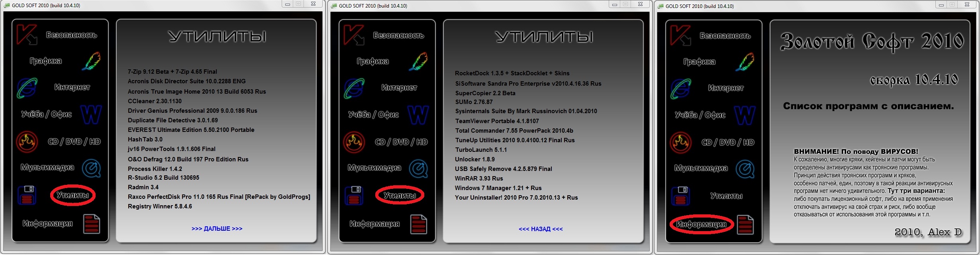980x255 pixels.
Task: Choose Утилиты label in the Золотой Софт window
Action: 726,196
